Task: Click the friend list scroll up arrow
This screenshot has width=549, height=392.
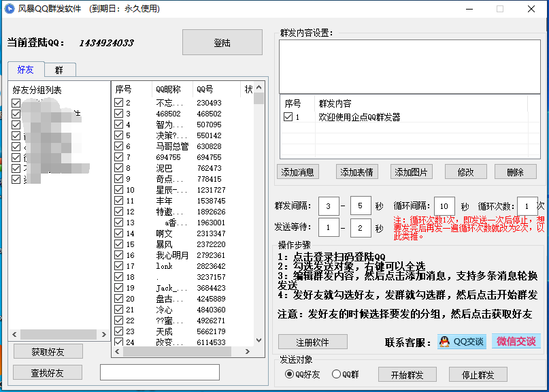Action: pyautogui.click(x=259, y=87)
